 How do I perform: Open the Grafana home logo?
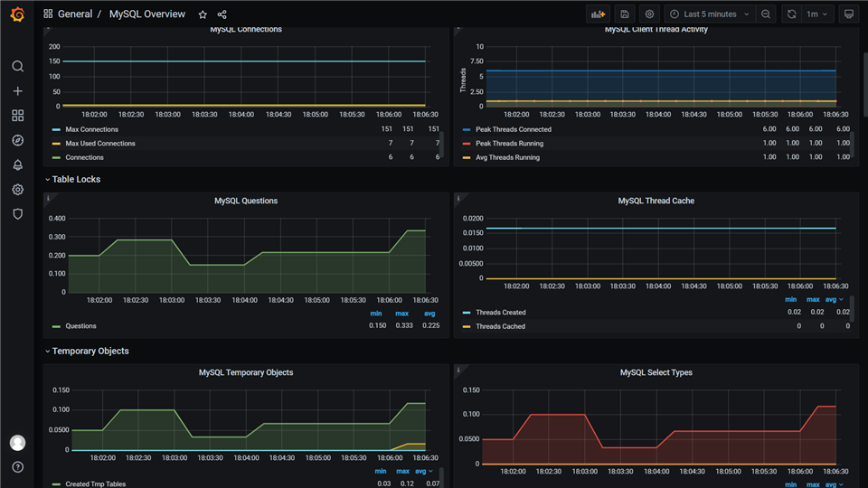(17, 14)
